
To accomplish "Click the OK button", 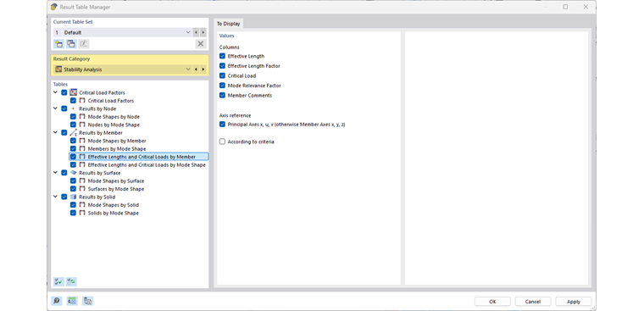I will click(x=492, y=302).
